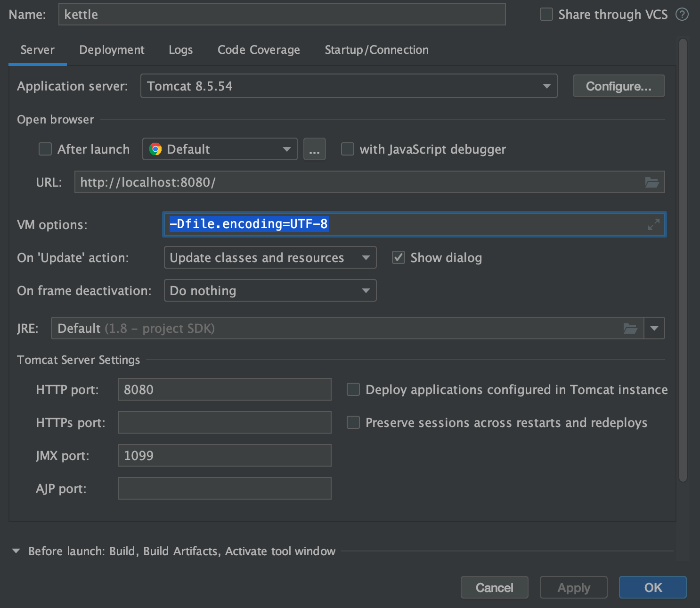Click the Apply button
Screen dimensions: 700x608
tap(574, 587)
